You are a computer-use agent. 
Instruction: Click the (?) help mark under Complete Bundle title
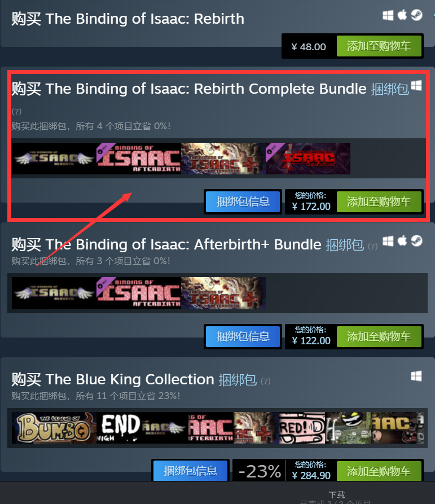click(17, 112)
